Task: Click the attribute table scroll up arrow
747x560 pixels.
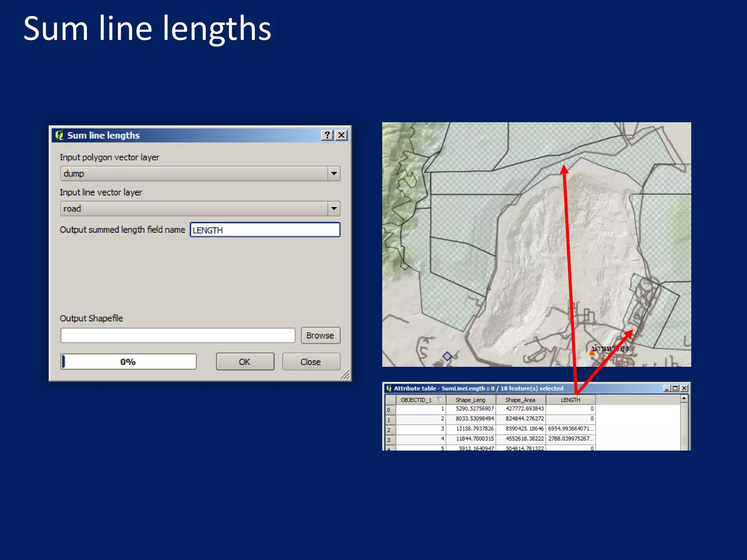Action: pyautogui.click(x=684, y=399)
